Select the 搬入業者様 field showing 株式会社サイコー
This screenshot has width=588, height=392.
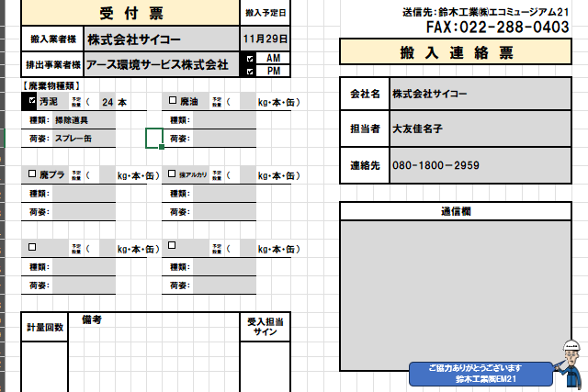click(161, 39)
